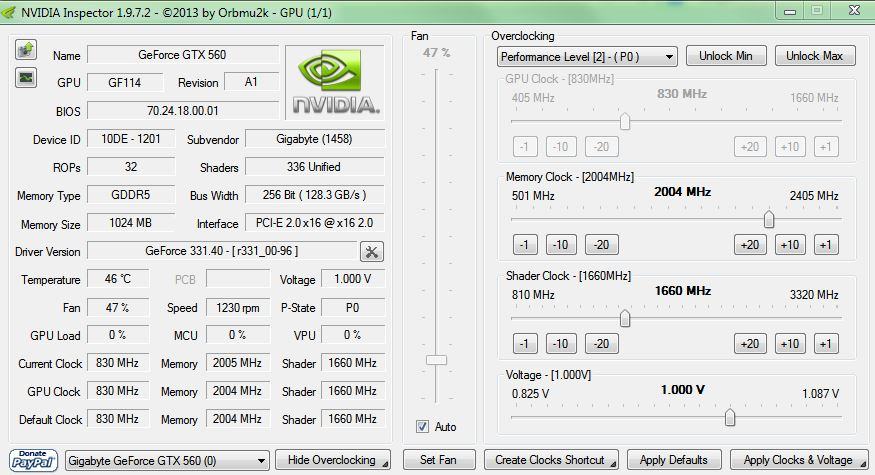Click the Unlock Max button
This screenshot has width=875, height=475.
tap(815, 56)
